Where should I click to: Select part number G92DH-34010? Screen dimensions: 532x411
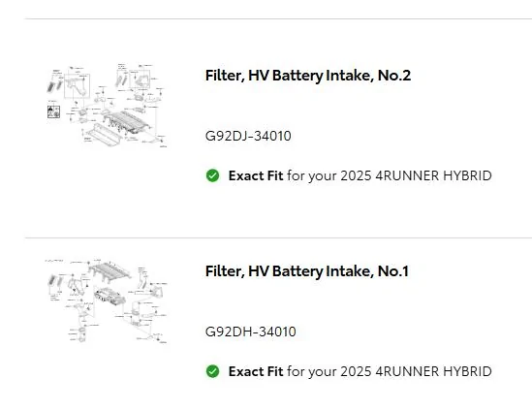point(250,332)
